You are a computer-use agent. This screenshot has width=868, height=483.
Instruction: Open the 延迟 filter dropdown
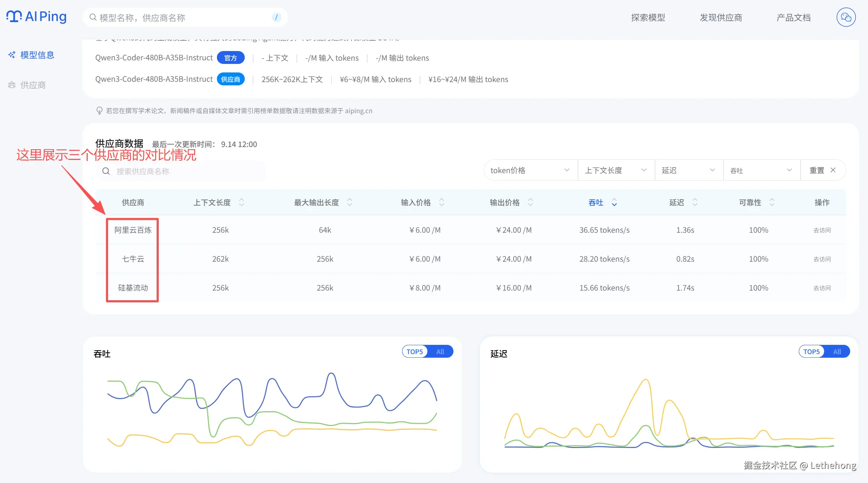[x=689, y=170]
